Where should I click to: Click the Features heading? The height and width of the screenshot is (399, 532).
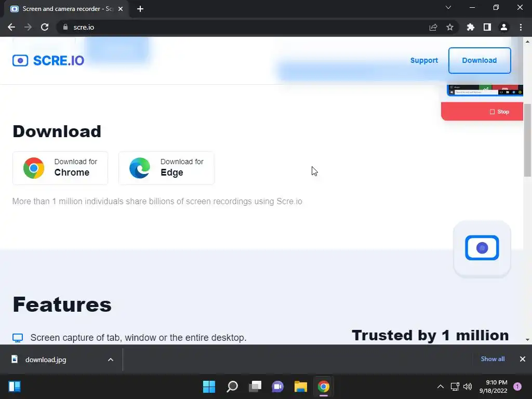pyautogui.click(x=62, y=304)
